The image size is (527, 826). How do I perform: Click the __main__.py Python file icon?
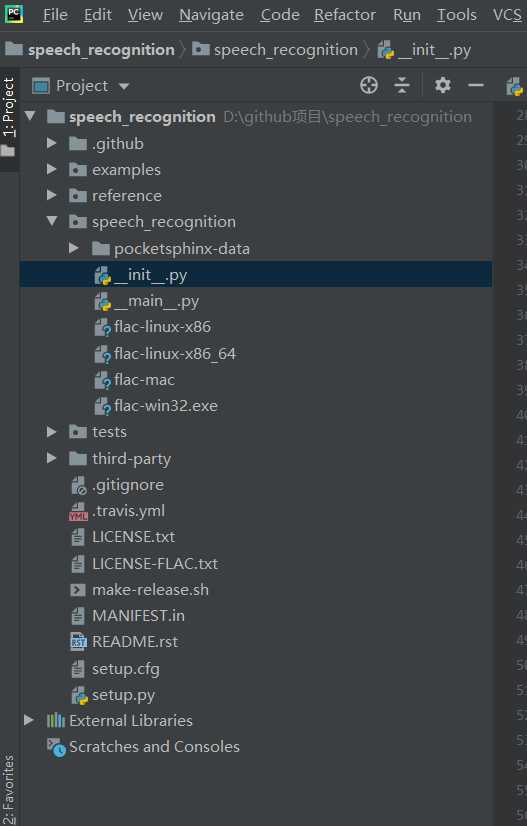point(103,301)
